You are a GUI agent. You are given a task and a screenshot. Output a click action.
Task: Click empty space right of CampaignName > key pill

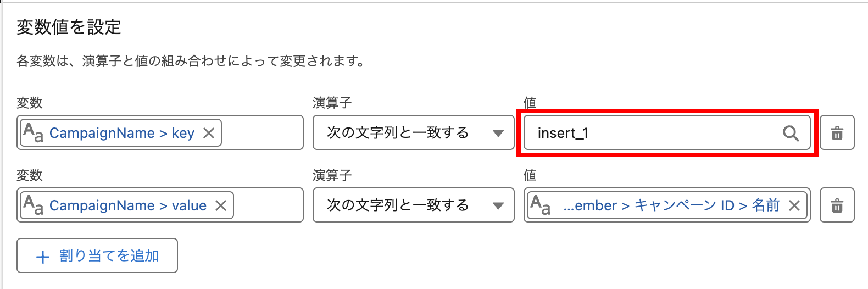(262, 133)
